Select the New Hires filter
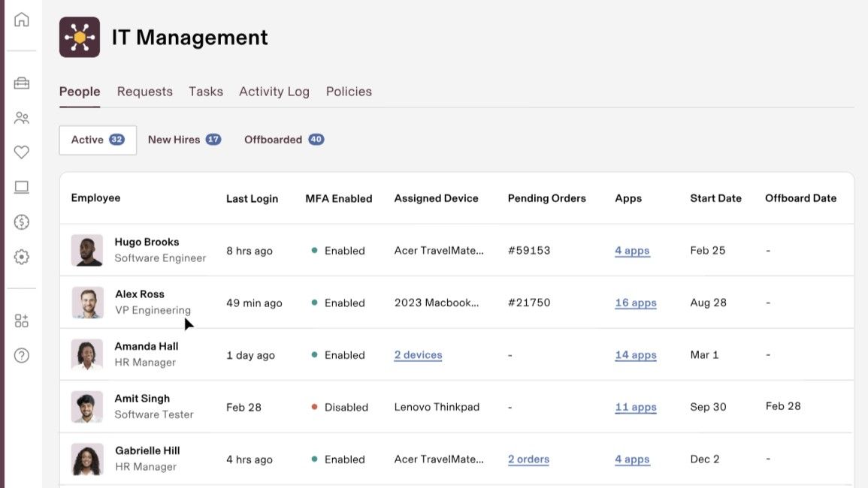The image size is (868, 488). click(x=184, y=140)
